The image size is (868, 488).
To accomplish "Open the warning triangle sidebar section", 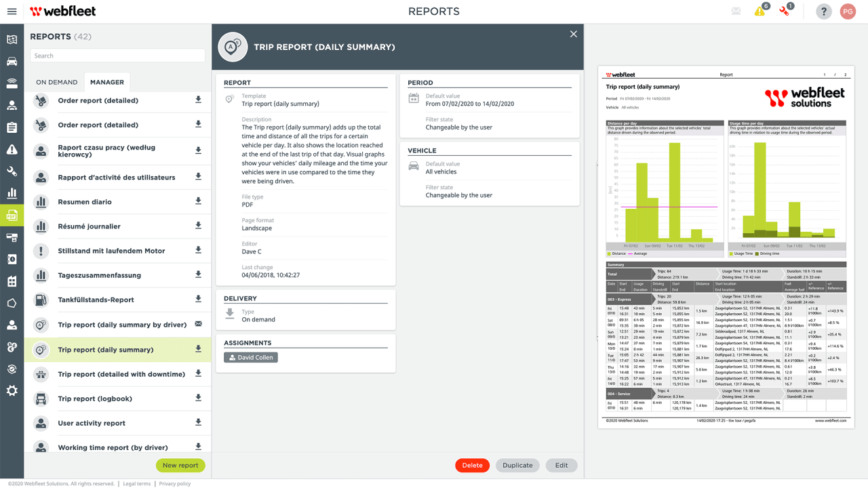I will 12,150.
